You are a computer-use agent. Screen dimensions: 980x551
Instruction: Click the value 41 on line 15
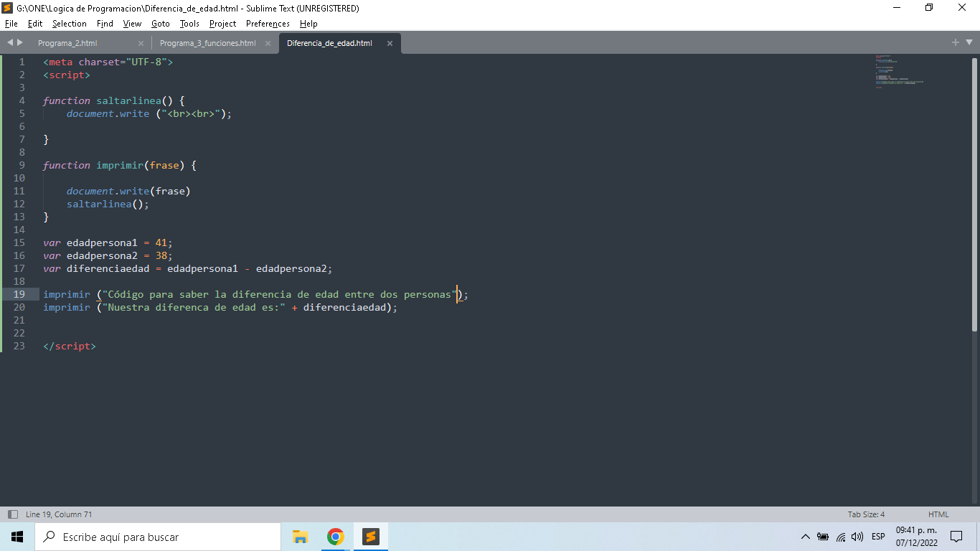tap(161, 242)
